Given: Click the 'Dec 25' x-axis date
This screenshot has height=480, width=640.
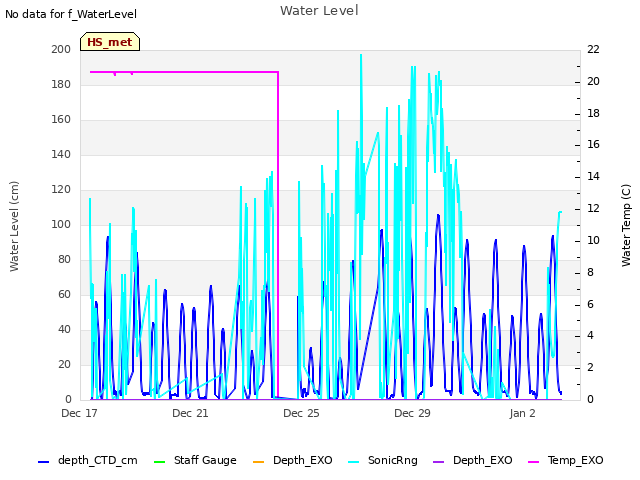Looking at the screenshot, I should (x=301, y=413).
